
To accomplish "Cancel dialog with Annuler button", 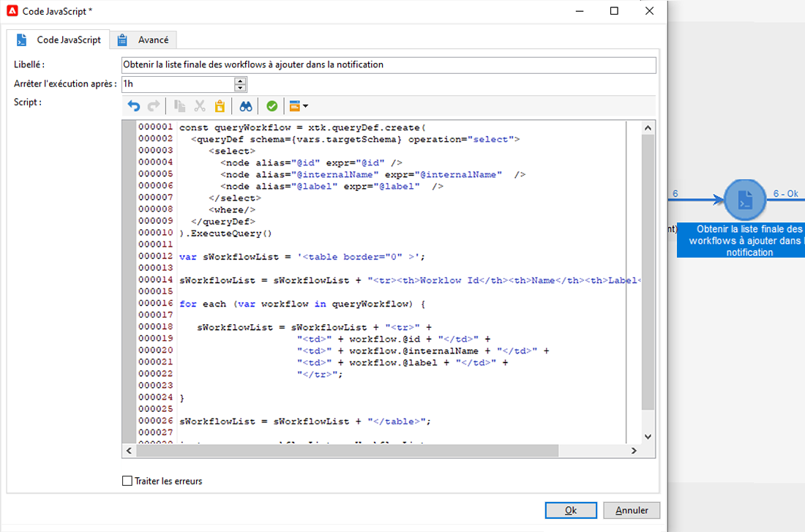I will point(632,511).
